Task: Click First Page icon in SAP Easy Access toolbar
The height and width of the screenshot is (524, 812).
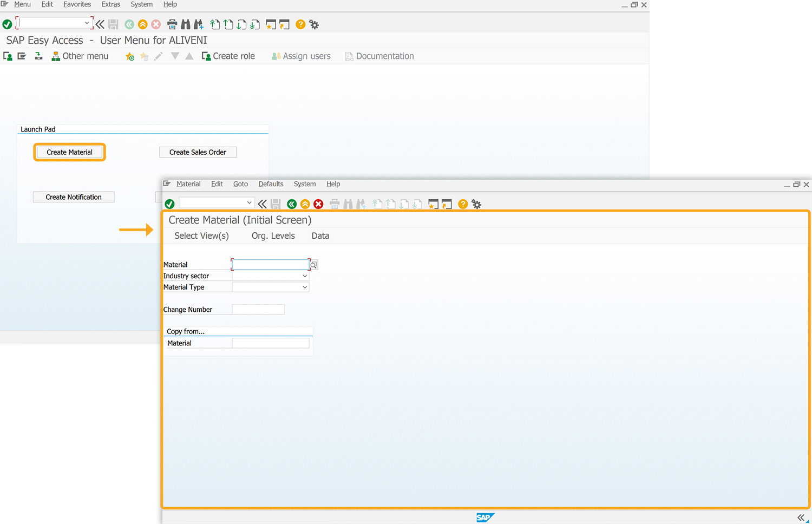Action: pos(215,24)
